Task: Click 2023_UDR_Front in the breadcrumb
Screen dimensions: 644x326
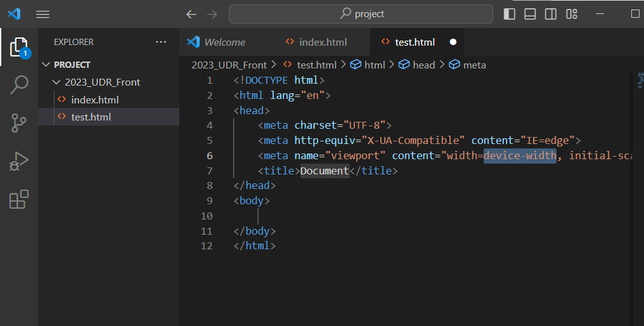Action: tap(229, 65)
